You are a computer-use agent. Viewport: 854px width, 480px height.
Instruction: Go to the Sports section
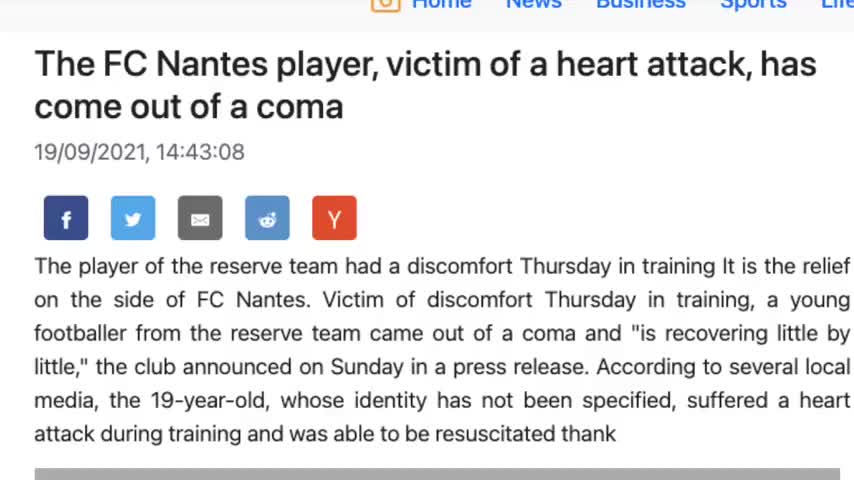pos(754,4)
